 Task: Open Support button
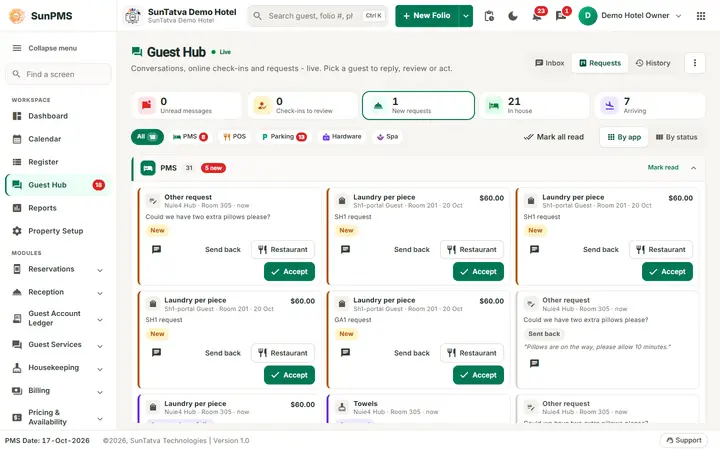[x=684, y=440]
